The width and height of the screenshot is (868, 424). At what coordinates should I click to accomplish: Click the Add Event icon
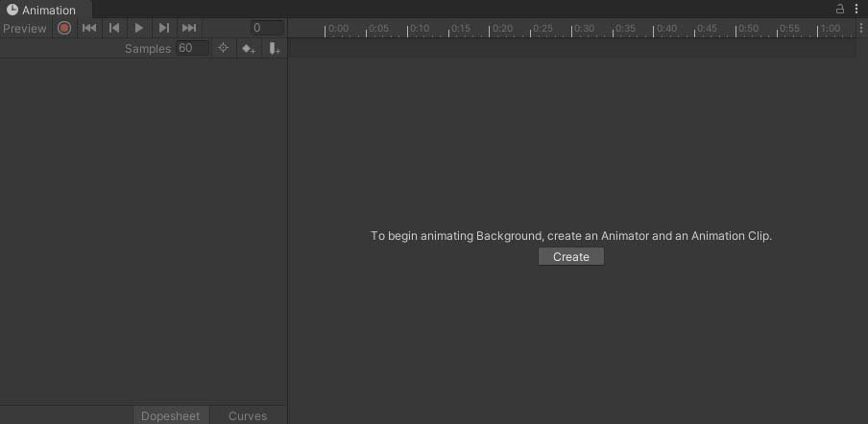pyautogui.click(x=274, y=48)
